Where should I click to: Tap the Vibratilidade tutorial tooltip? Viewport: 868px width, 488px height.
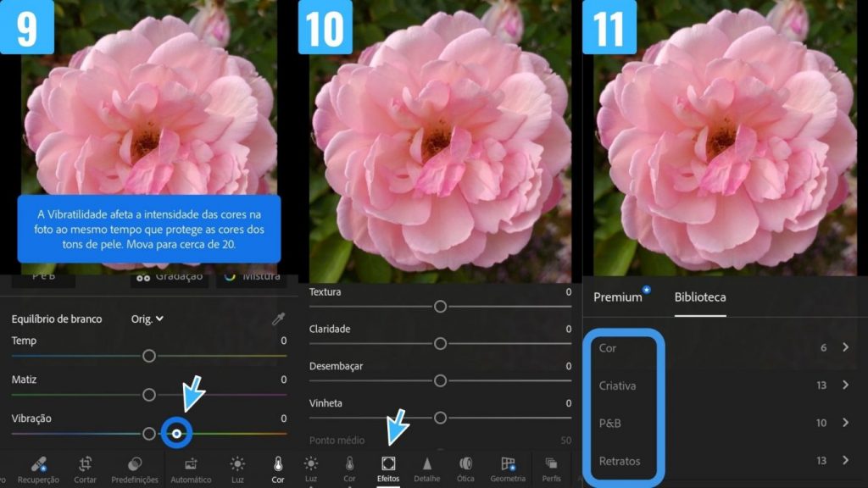pos(149,229)
